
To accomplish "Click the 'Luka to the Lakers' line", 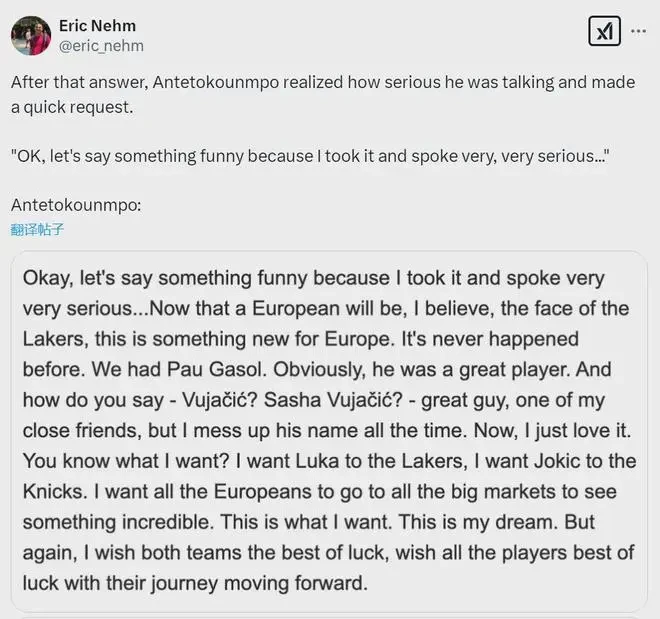I will point(329,461).
